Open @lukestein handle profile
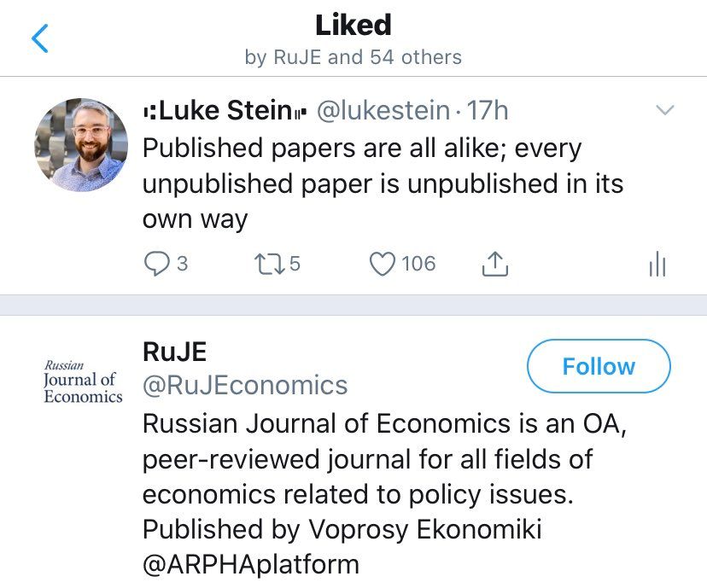 pos(383,110)
